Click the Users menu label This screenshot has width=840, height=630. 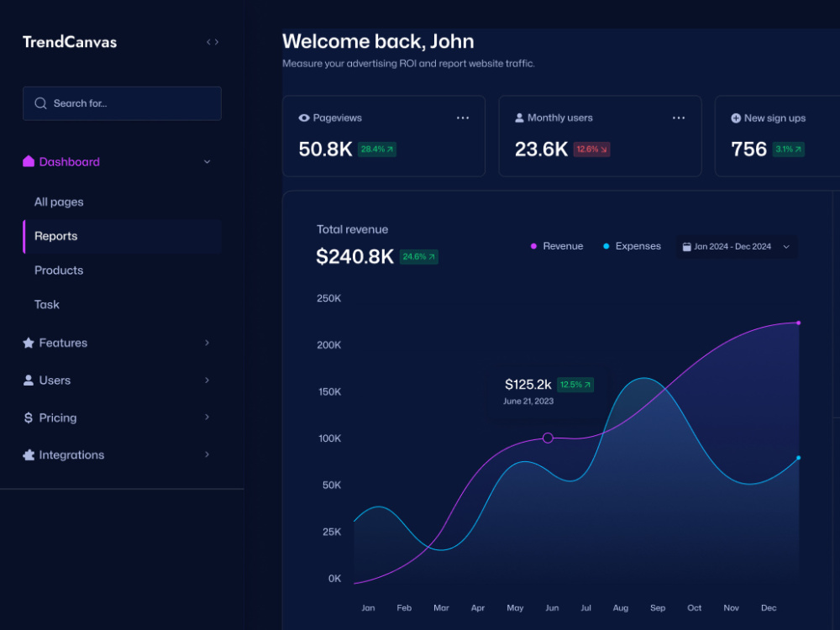[x=55, y=381]
